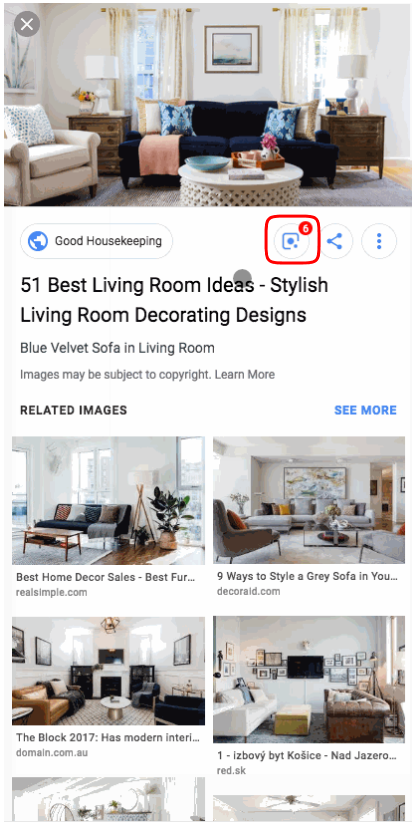
Task: Open Google Lens visual search icon
Action: (x=291, y=242)
